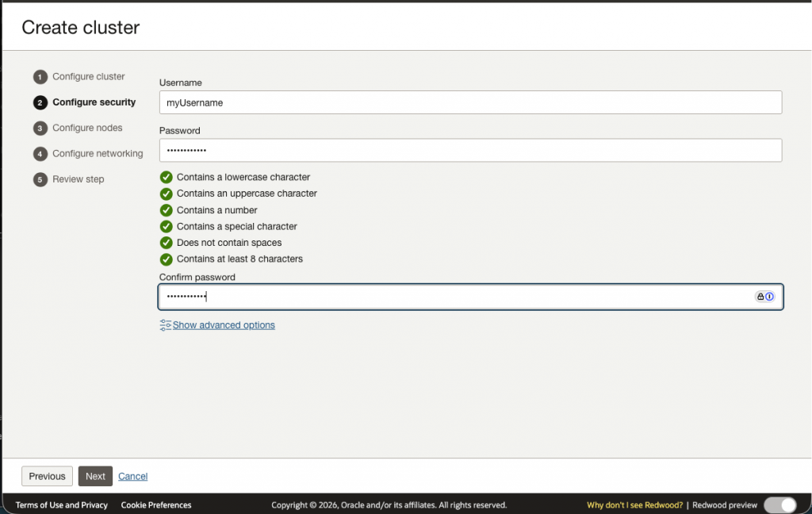Click the green check beside lowercase character rule
Image resolution: width=812 pixels, height=514 pixels.
click(167, 178)
